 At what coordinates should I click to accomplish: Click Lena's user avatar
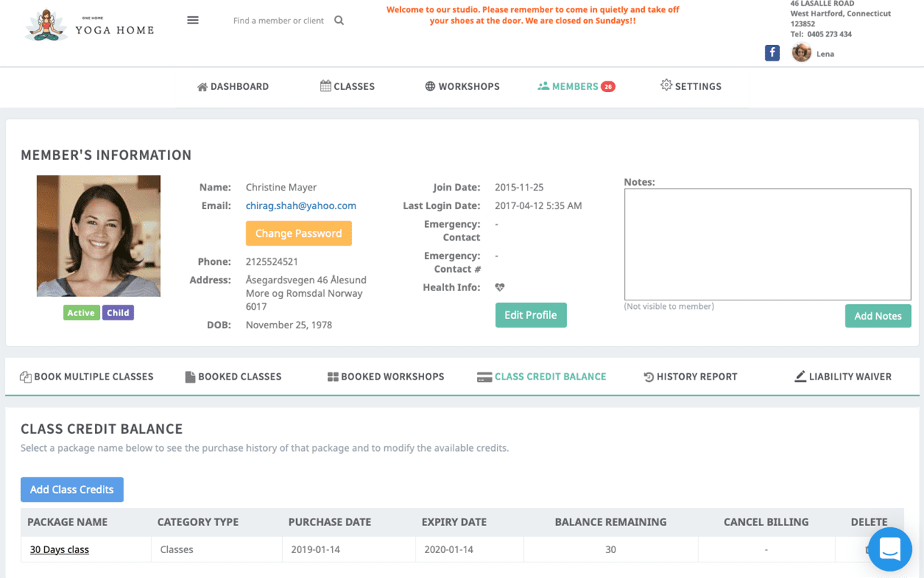(801, 53)
